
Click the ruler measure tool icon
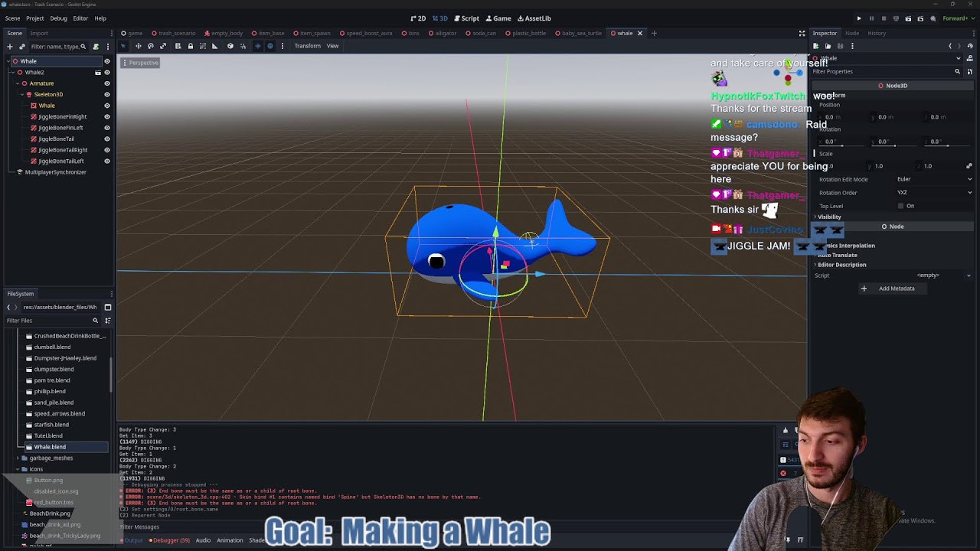pos(214,46)
